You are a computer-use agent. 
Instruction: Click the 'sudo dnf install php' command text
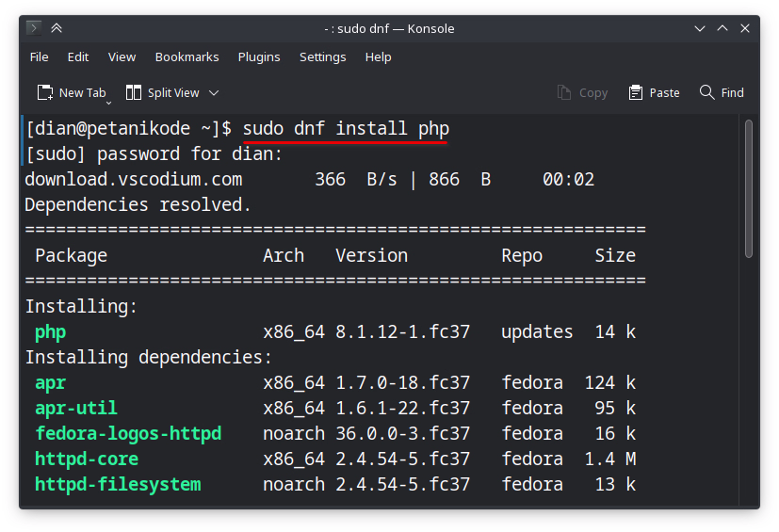coord(346,129)
